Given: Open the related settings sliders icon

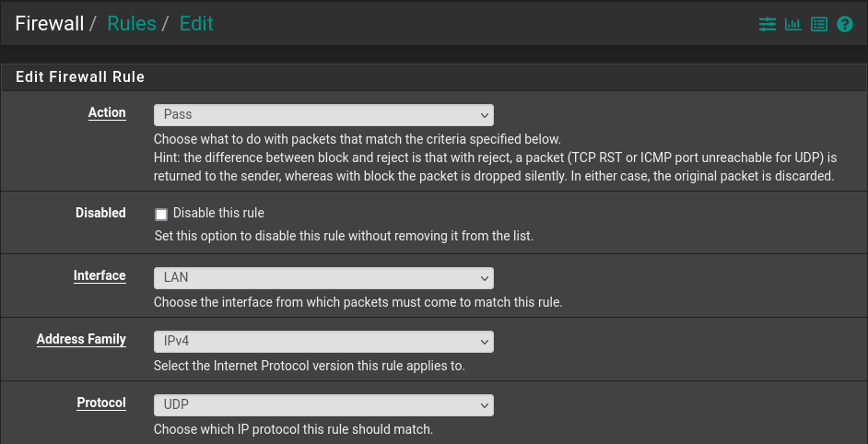Looking at the screenshot, I should (768, 24).
